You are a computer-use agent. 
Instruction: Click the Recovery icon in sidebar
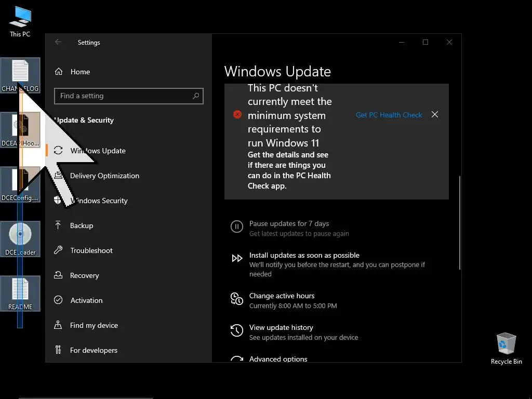click(x=58, y=275)
